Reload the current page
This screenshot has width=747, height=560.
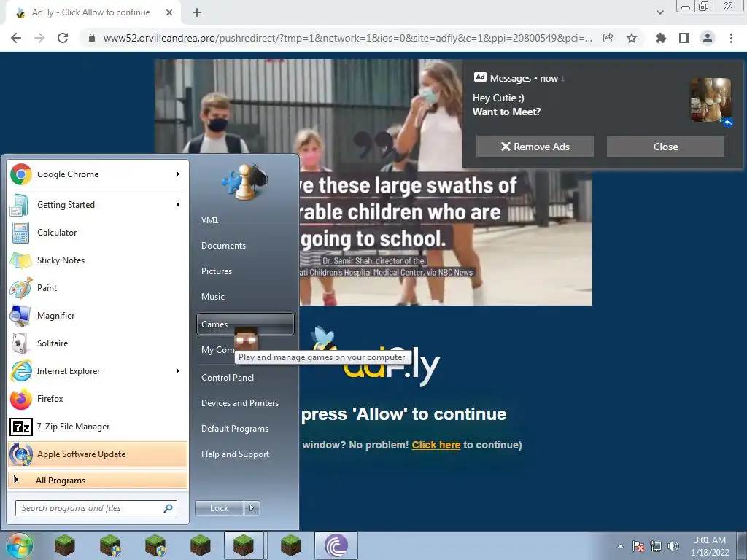pos(63,38)
